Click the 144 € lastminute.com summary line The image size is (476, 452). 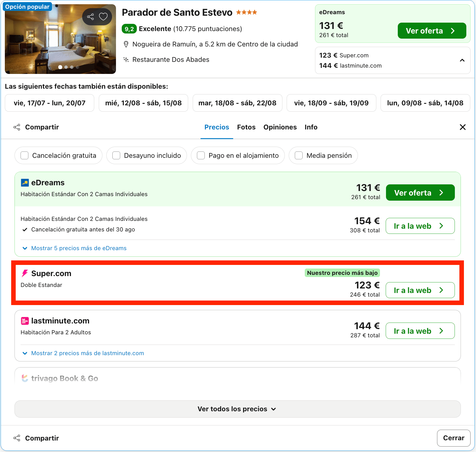[350, 65]
